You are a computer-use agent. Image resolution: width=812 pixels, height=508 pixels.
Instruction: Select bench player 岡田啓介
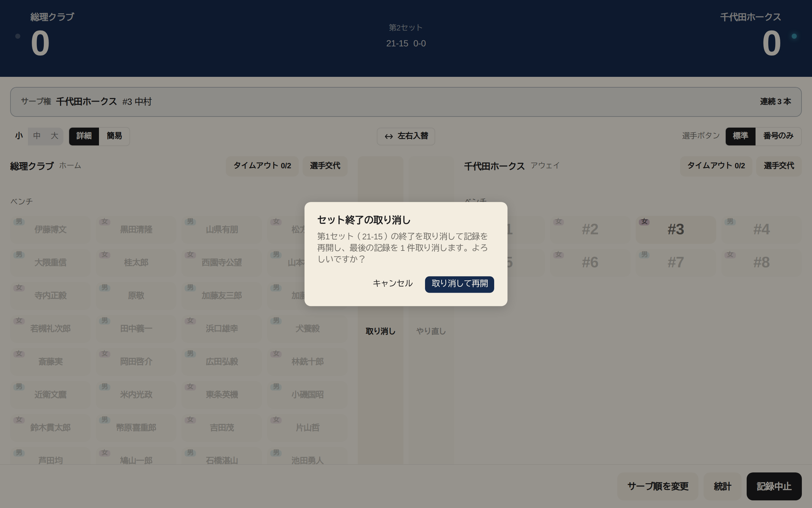click(x=136, y=362)
